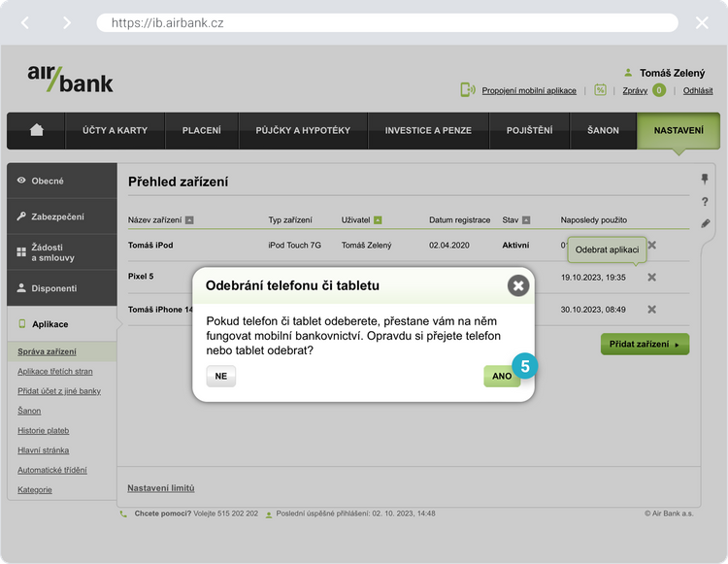Open help question mark icon
728x564 pixels.
(706, 202)
